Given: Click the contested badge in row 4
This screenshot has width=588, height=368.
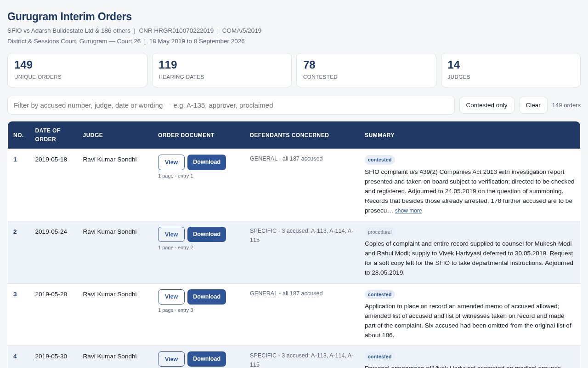Looking at the screenshot, I should 380,356.
